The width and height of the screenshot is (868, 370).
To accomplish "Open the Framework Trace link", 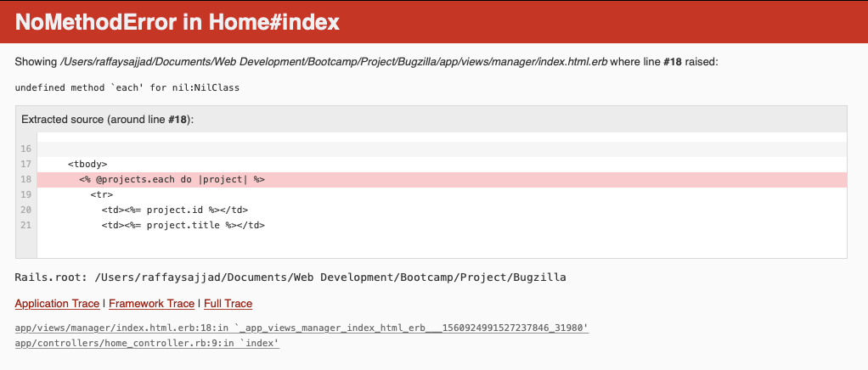I will click(x=152, y=304).
